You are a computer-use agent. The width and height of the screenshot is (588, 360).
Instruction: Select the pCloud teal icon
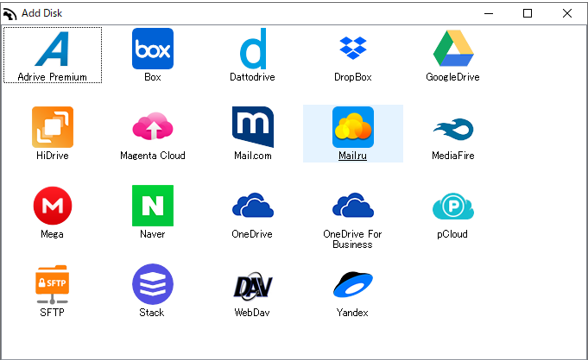click(x=453, y=206)
